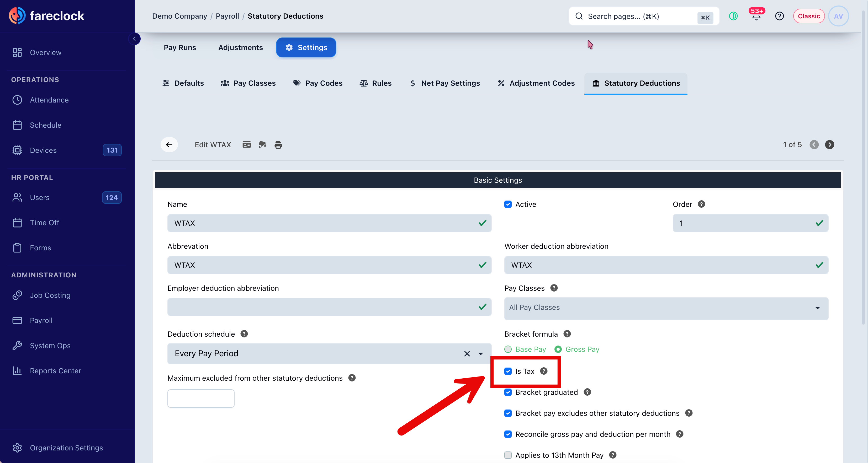The image size is (868, 463).
Task: Click the Payroll breadcrumb link
Action: point(227,16)
